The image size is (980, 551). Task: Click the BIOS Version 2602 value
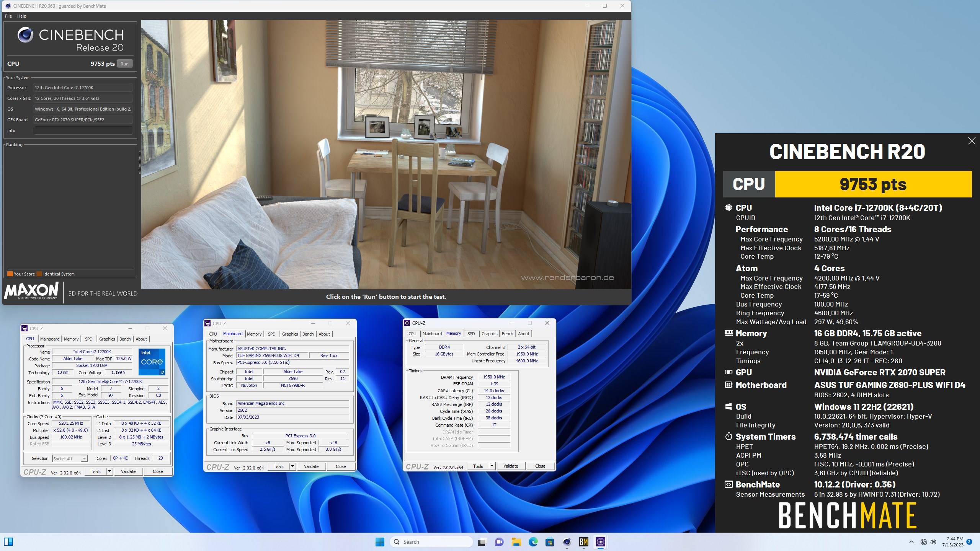(x=293, y=410)
